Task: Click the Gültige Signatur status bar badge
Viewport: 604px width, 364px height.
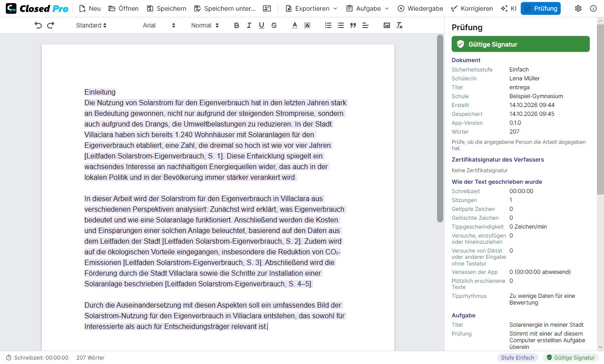Action: coord(571,357)
